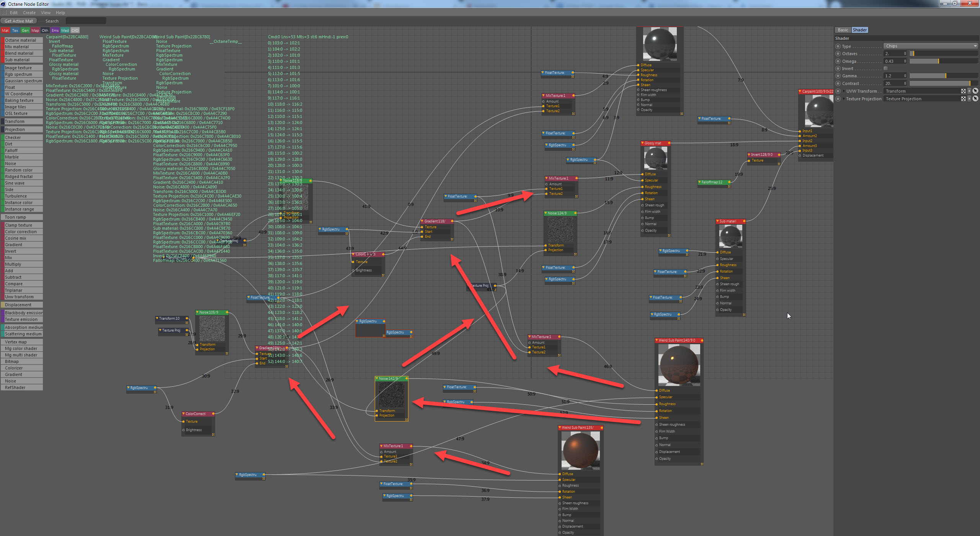Toggle animation dot beside Gamma parameter

coord(838,76)
